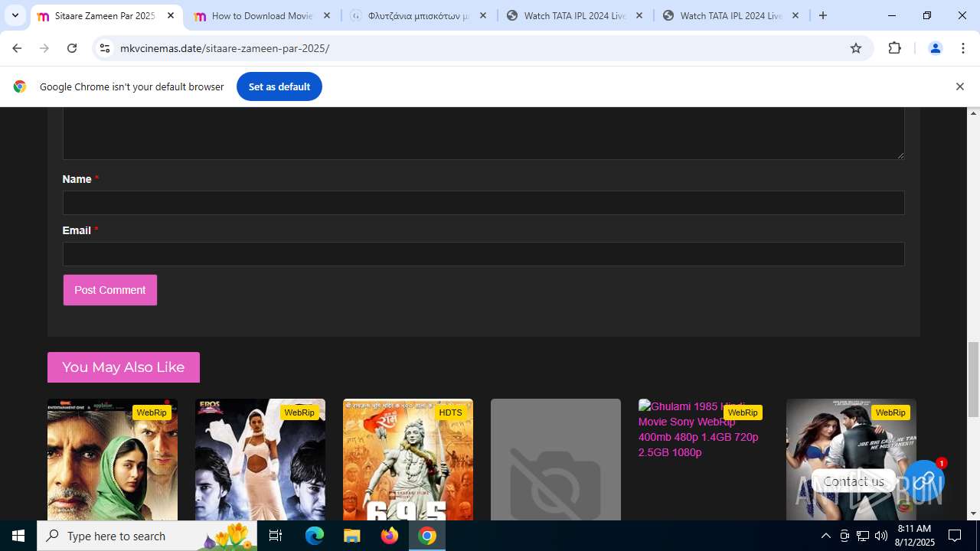The image size is (980, 551).
Task: Open Task View on the taskbar
Action: (x=276, y=536)
